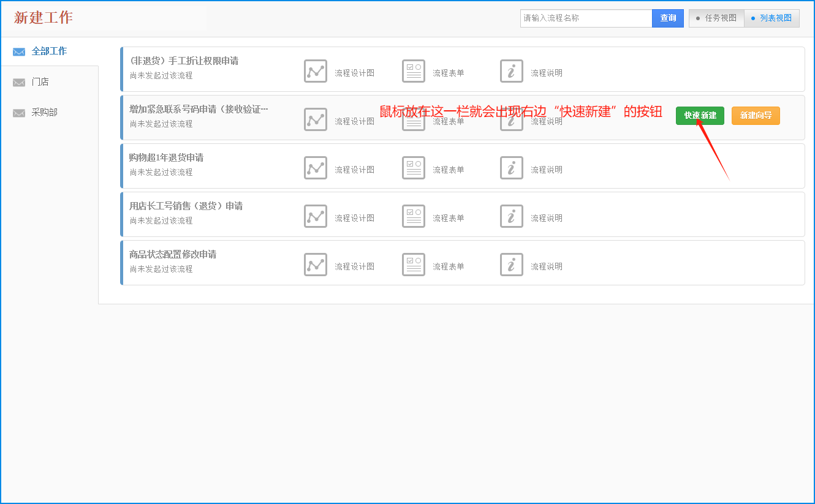Open 购物超1年退货申请 workflow title
815x504 pixels.
(166, 157)
